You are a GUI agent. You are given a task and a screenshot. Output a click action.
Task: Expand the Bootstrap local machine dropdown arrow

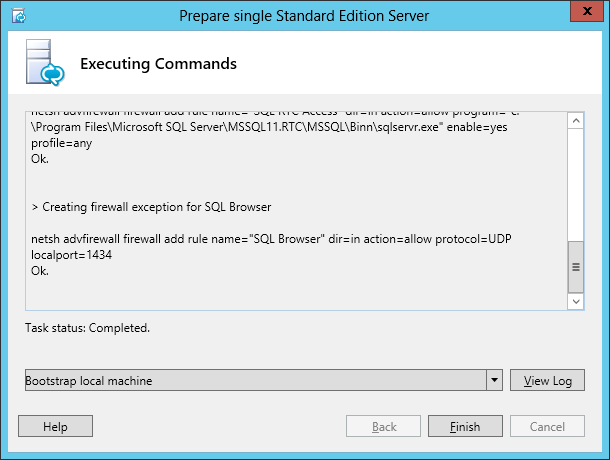pos(493,381)
